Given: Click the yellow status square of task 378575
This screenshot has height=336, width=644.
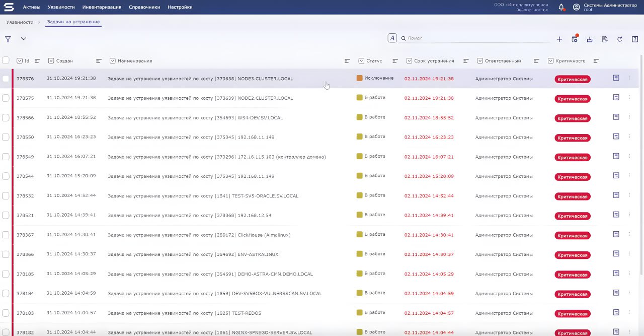Looking at the screenshot, I should 360,97.
